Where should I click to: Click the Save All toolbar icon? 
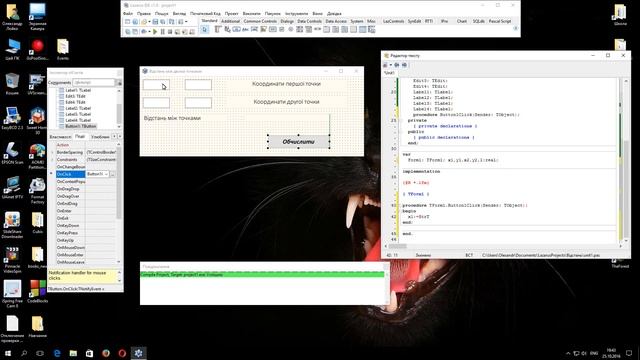tap(163, 22)
